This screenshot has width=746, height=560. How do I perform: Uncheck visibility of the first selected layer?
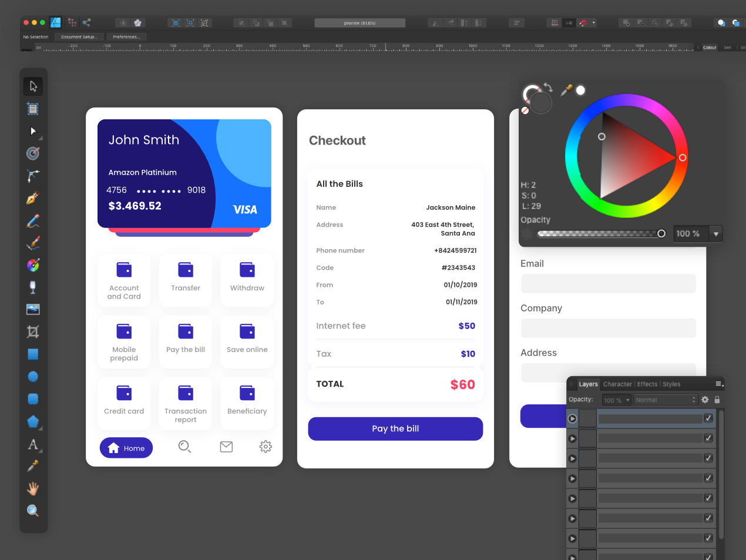click(x=708, y=418)
